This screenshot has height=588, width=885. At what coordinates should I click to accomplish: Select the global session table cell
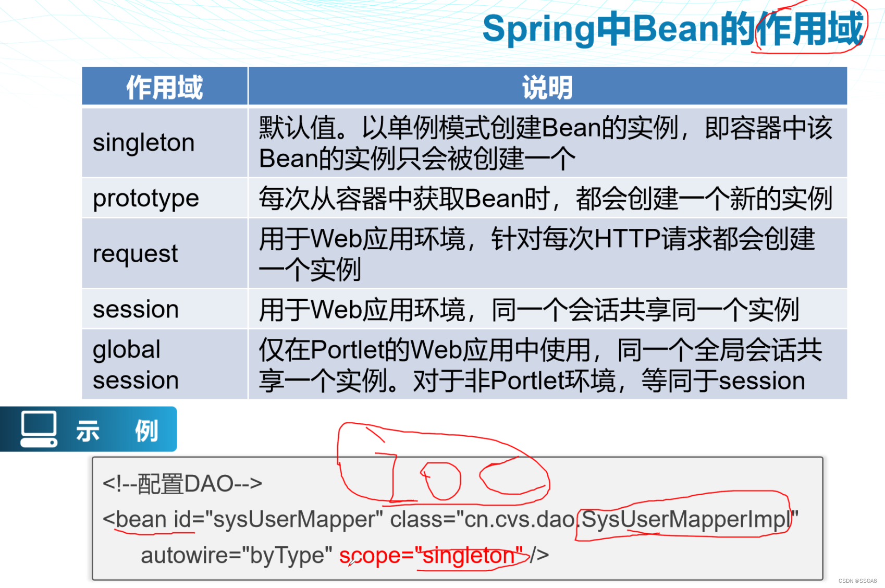165,364
